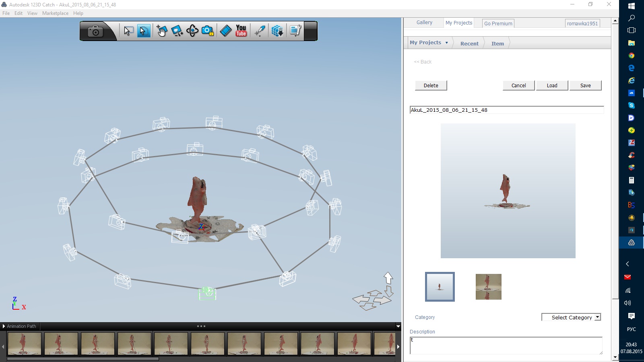The image size is (644, 362).
Task: Switch to the Gallery tab
Action: pos(424,23)
